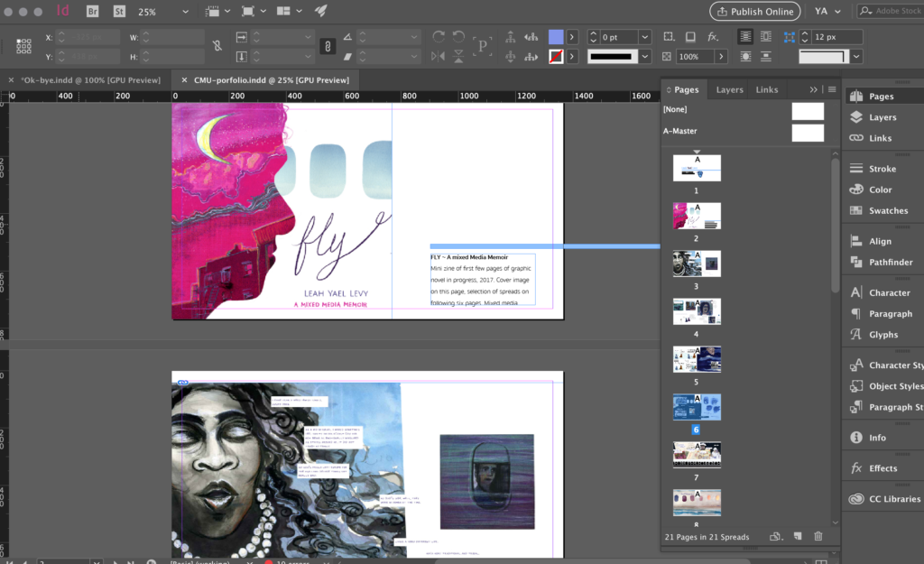Toggle the no text wrap button
The image size is (924, 564).
(745, 36)
